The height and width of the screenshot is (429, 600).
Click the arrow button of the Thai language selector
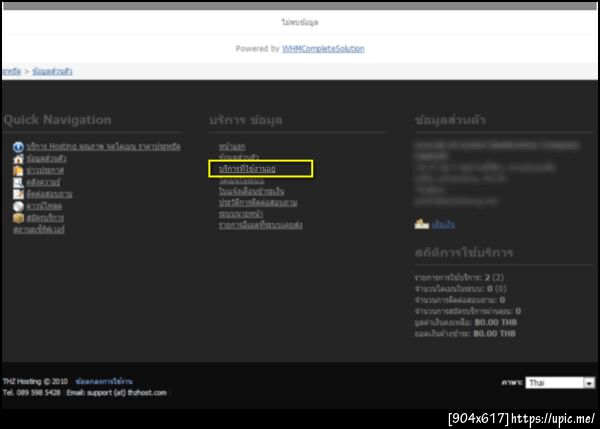[x=589, y=383]
